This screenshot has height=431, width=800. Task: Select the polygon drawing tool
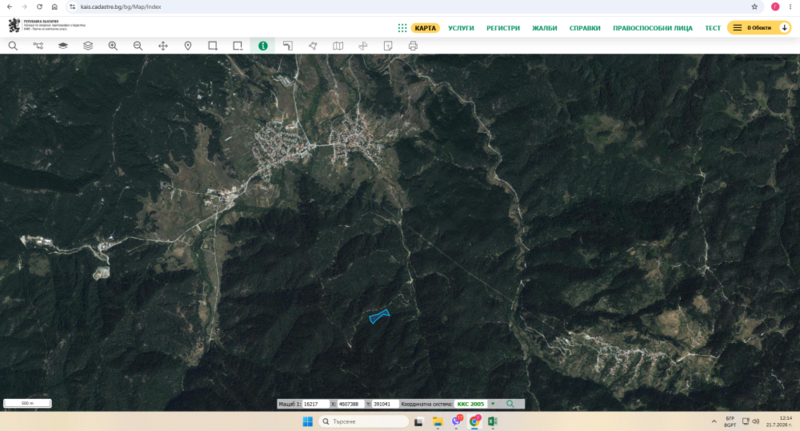(x=313, y=46)
